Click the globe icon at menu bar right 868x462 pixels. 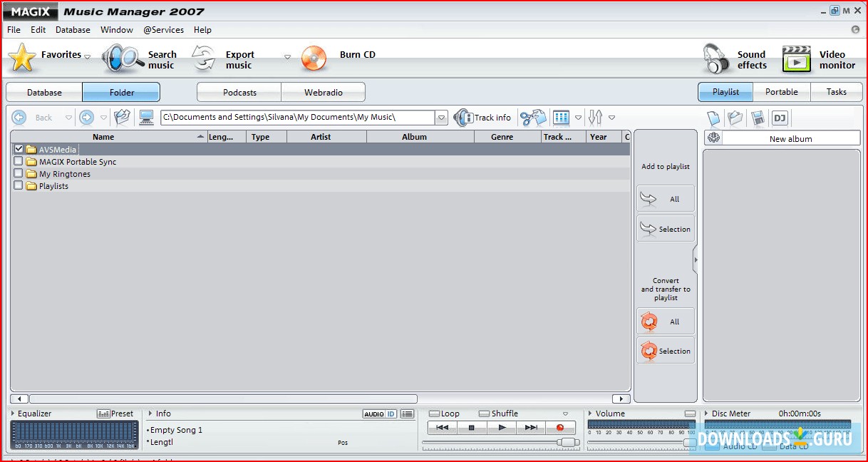[x=856, y=30]
